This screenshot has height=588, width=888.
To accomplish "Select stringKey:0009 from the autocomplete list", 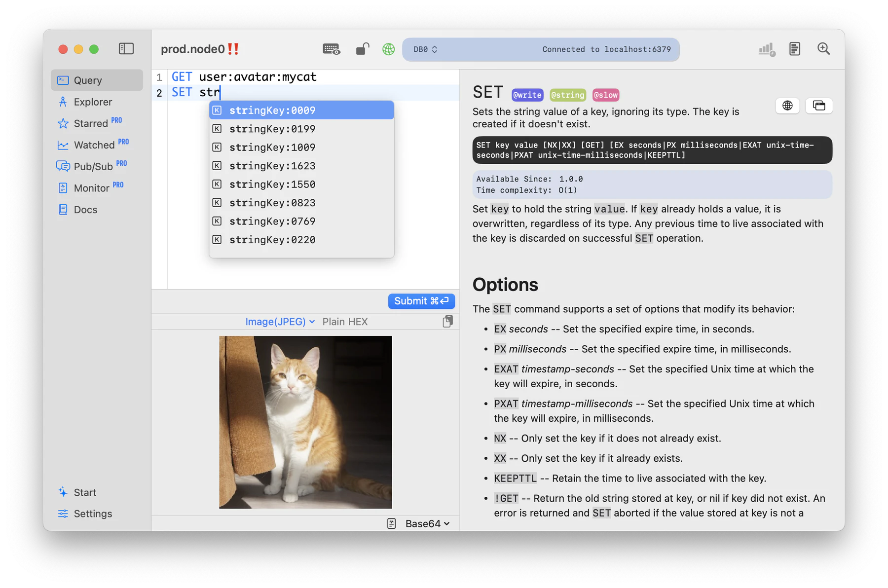I will click(x=301, y=110).
